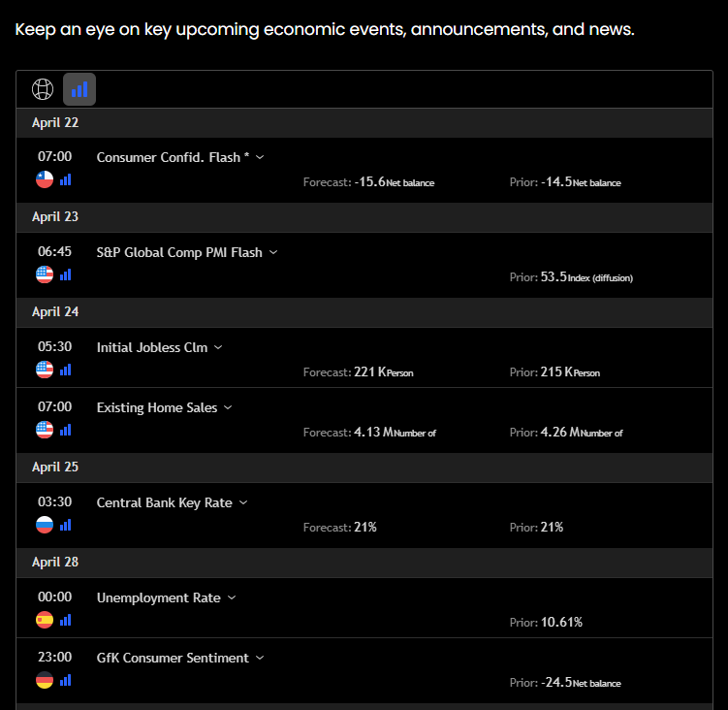Click importance bars icon for Existing Home Sales

[x=66, y=430]
